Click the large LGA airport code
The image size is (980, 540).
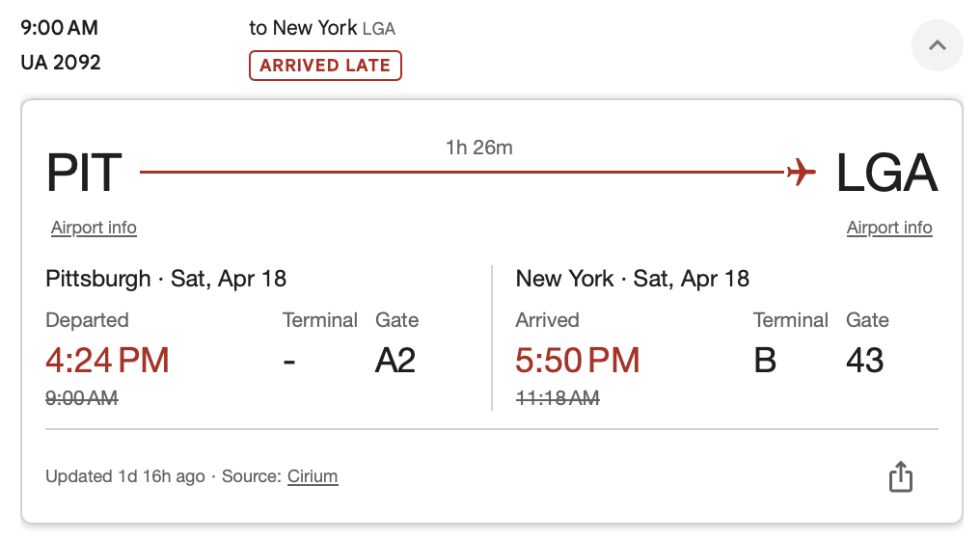(x=886, y=174)
